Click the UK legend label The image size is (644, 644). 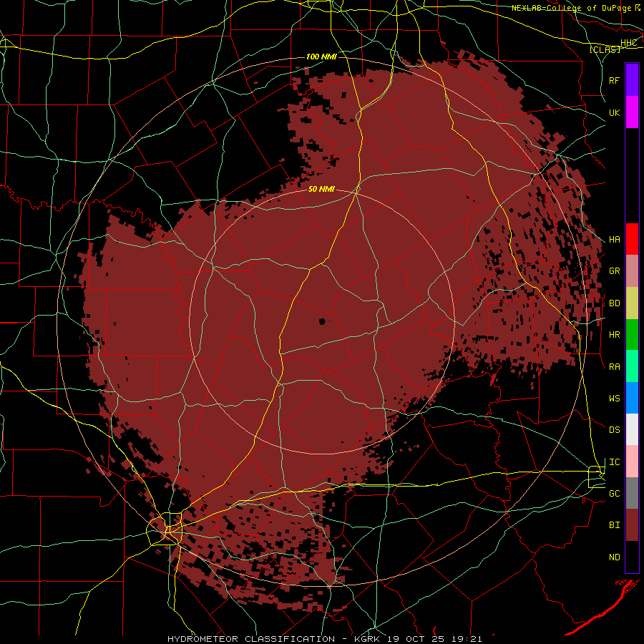pyautogui.click(x=614, y=112)
